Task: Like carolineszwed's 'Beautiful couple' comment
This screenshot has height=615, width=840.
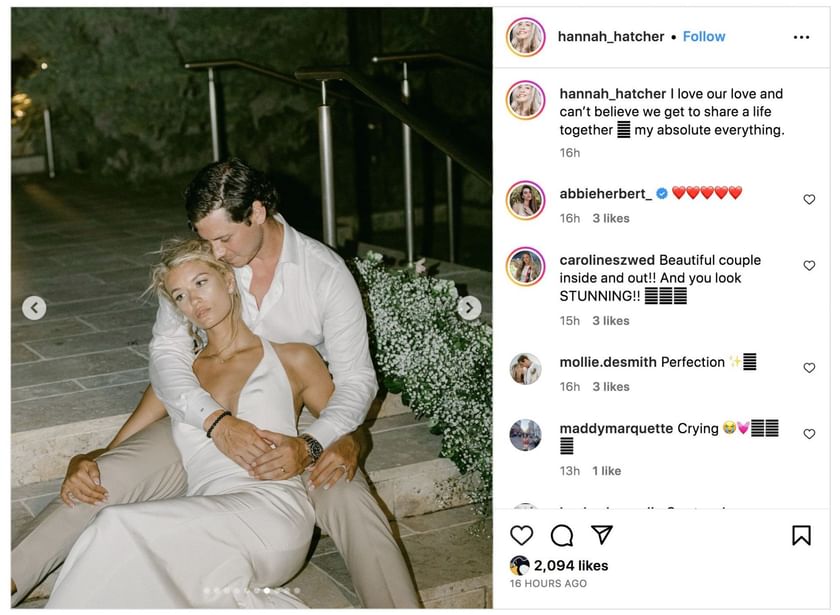Action: click(x=810, y=266)
